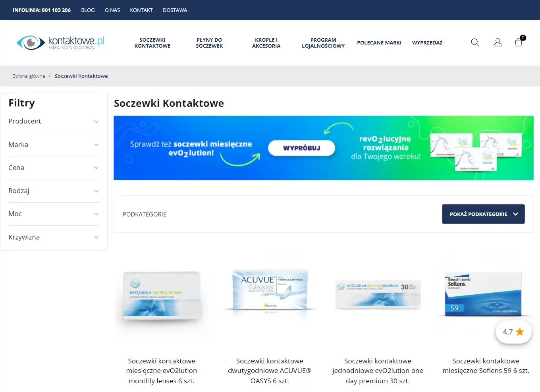Click the Infolinia 801 103 206 text
The width and height of the screenshot is (540, 392).
[42, 10]
